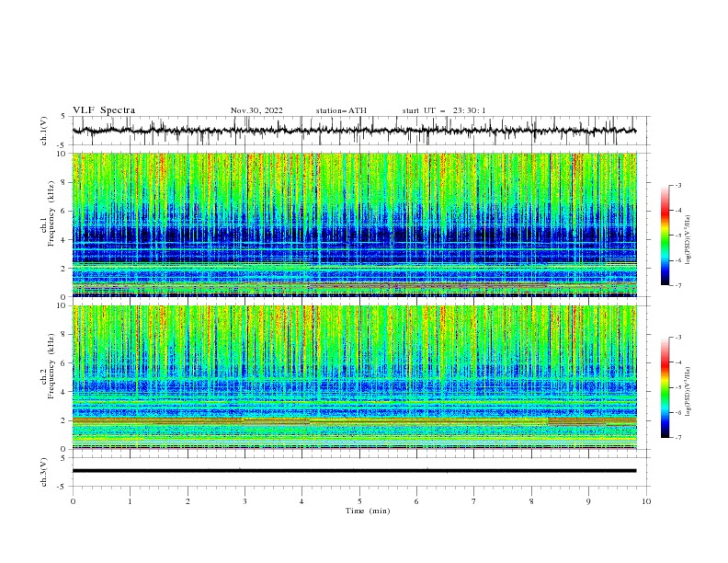This screenshot has width=728, height=563.
Task: Select the "start UT = 23:30: 1" label
Action: [x=444, y=110]
